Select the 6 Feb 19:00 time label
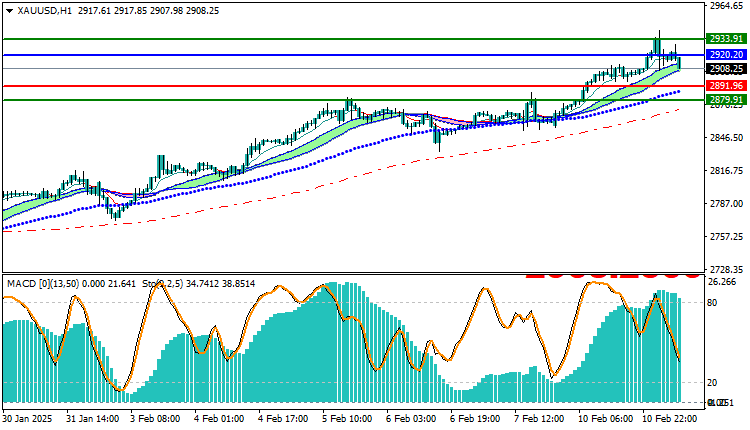This screenshot has width=750, height=430. [x=475, y=419]
